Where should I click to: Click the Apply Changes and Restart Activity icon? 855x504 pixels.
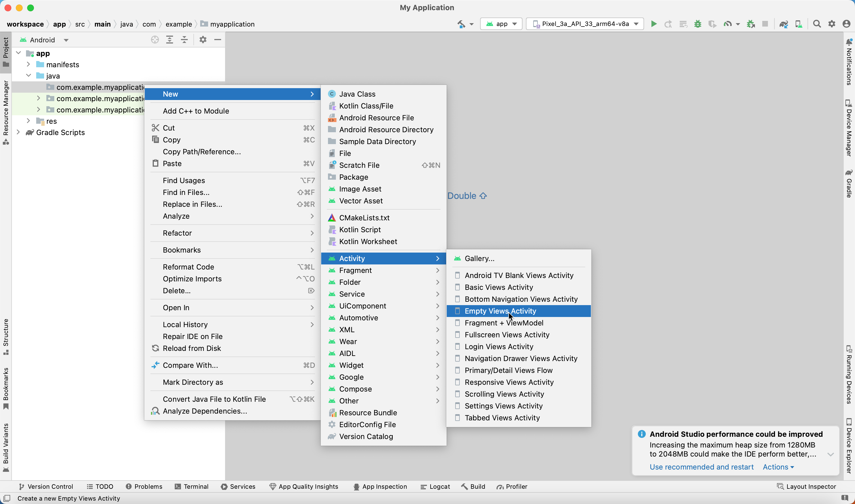tap(668, 24)
